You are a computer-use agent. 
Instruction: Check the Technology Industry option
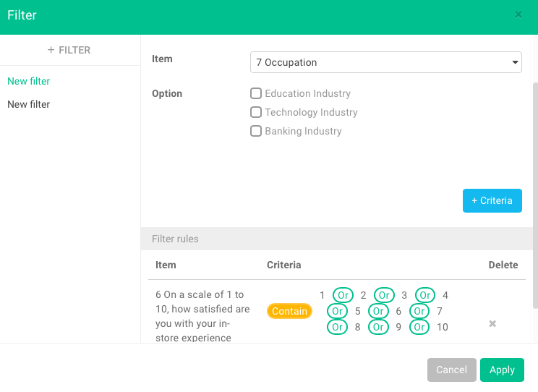click(x=256, y=112)
